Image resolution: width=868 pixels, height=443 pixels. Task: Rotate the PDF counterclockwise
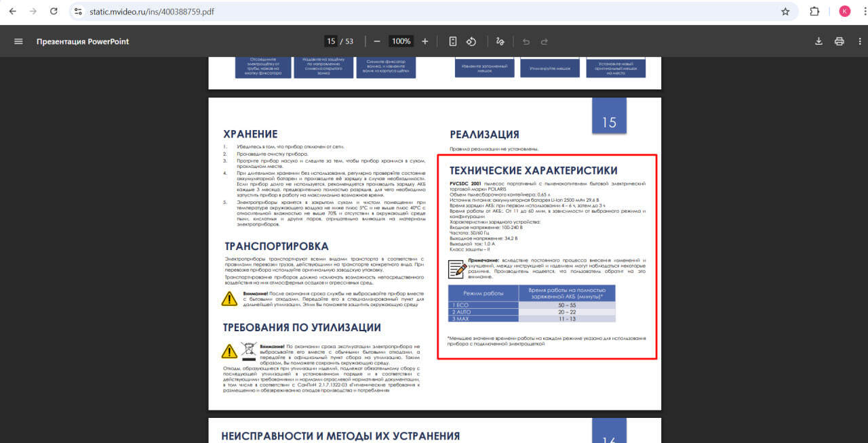471,41
